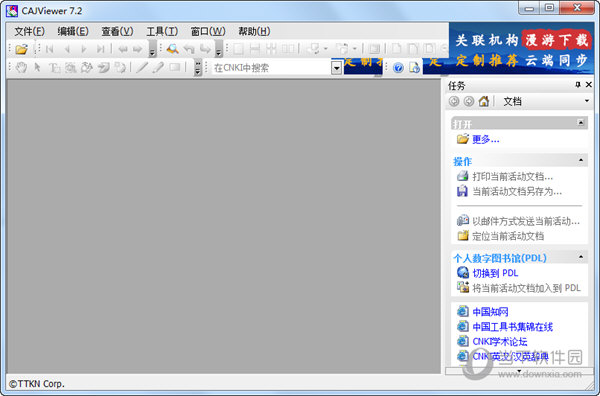Open the CNKI search box dropdown arrow
The height and width of the screenshot is (396, 600).
336,68
